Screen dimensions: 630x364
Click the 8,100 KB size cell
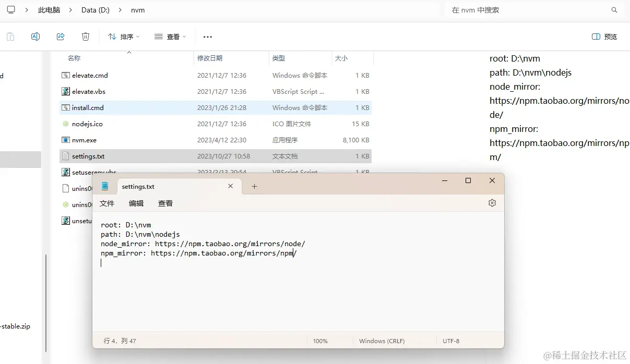(x=356, y=140)
